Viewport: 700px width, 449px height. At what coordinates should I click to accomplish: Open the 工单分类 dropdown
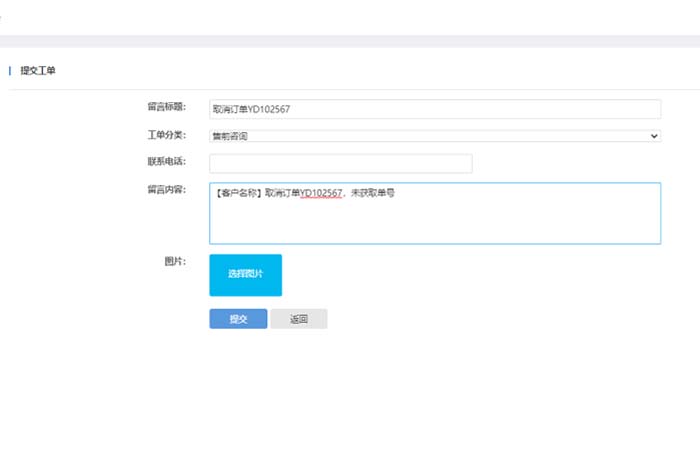pyautogui.click(x=434, y=135)
